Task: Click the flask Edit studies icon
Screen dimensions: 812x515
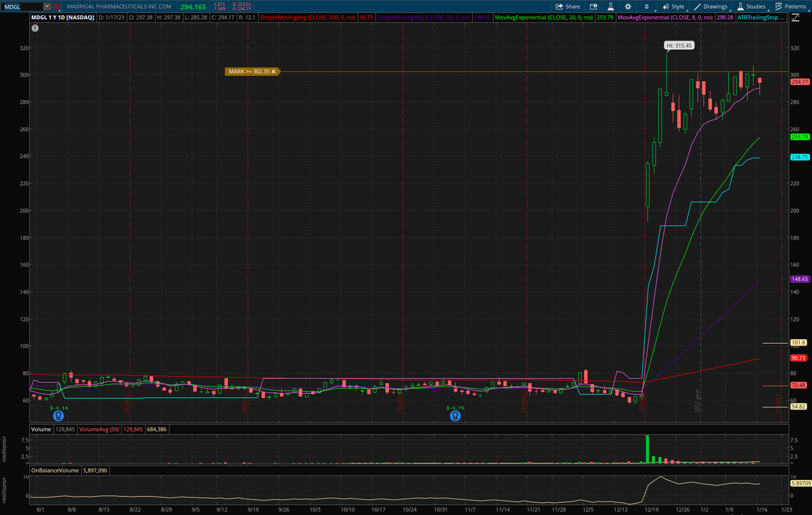Action: (x=610, y=6)
